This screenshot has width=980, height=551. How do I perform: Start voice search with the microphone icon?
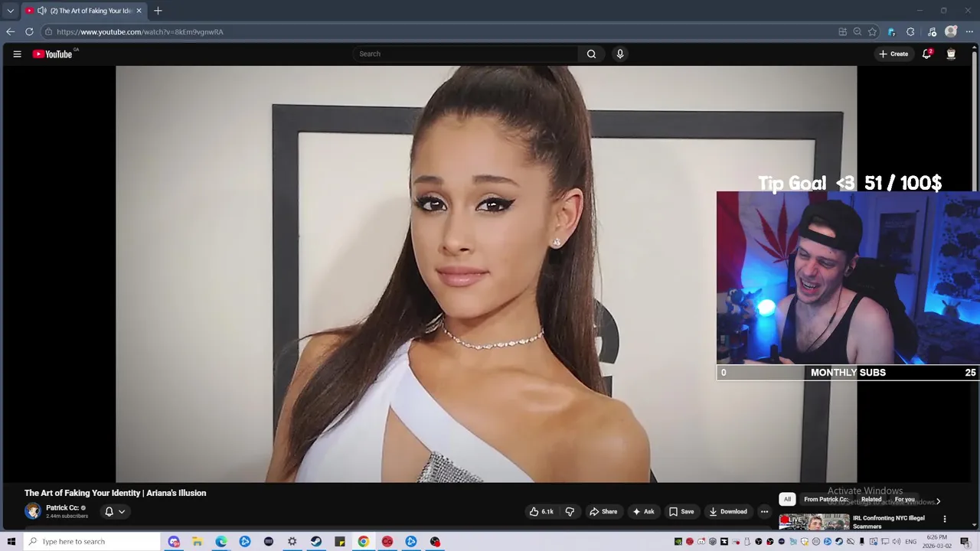click(620, 54)
